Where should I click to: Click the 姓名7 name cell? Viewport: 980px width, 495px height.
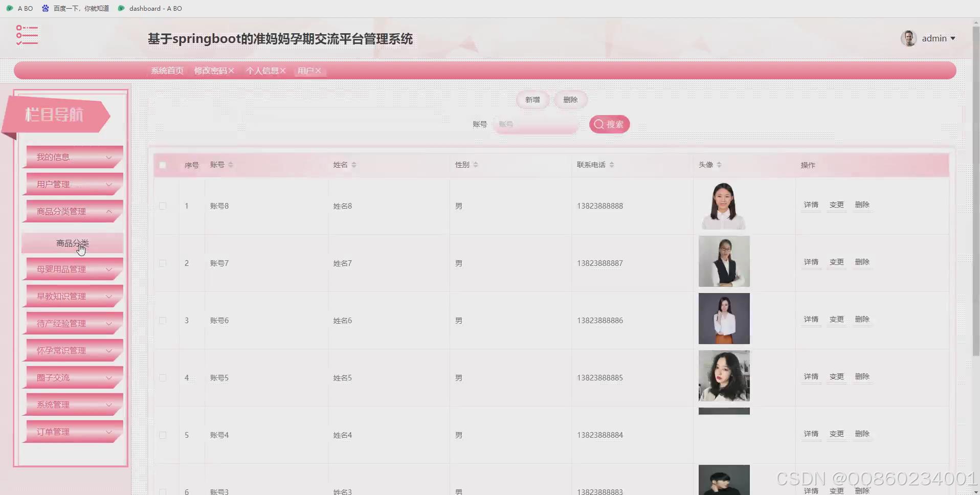point(342,263)
